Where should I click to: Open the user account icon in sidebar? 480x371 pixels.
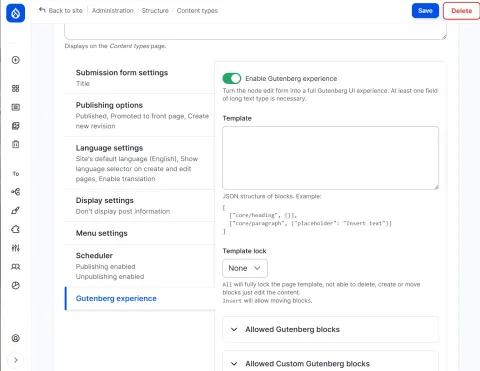(16, 338)
